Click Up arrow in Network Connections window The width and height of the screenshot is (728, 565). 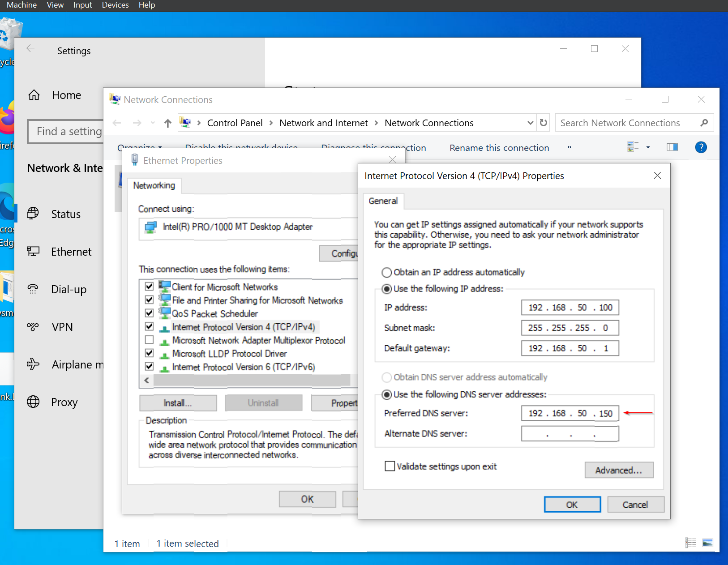pyautogui.click(x=168, y=123)
